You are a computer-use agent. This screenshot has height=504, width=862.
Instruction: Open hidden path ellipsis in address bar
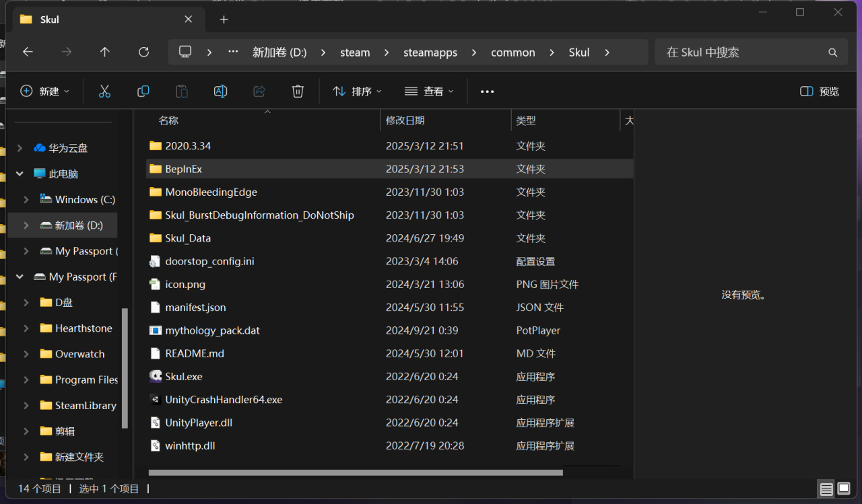click(x=233, y=52)
